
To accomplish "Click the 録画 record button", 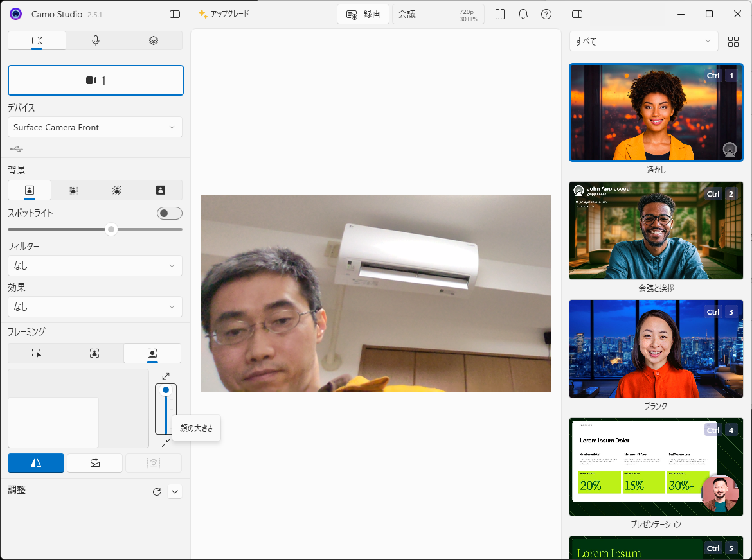I will (363, 14).
